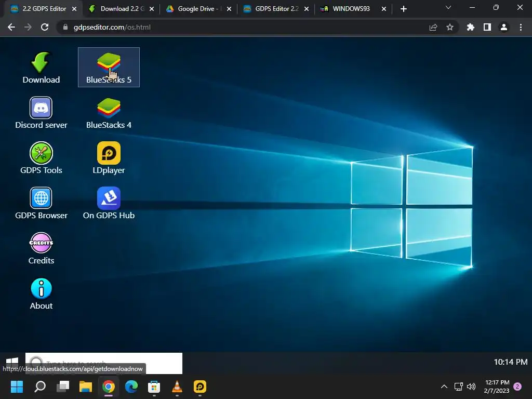The image size is (532, 399).
Task: Open Microsoft Store from taskbar
Action: click(154, 387)
